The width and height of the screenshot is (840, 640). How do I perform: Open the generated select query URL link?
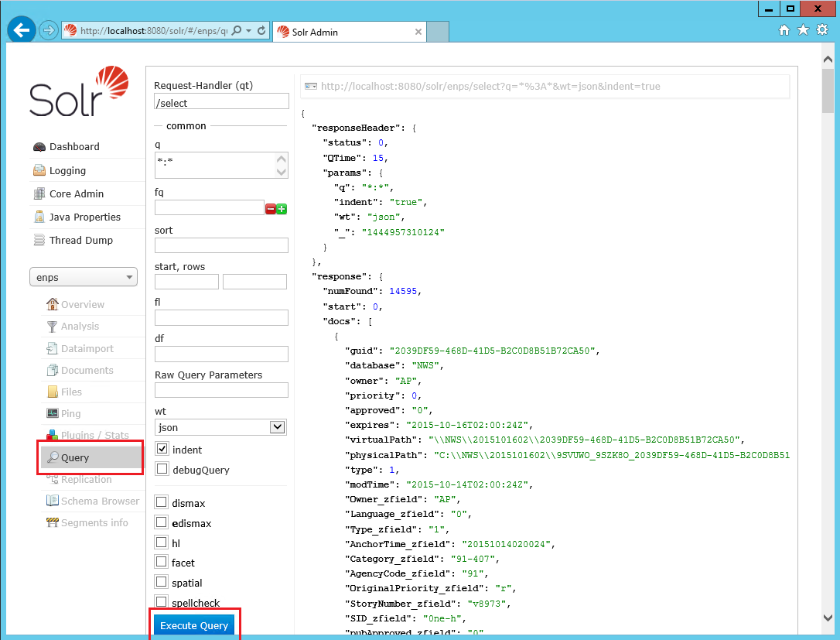[490, 87]
